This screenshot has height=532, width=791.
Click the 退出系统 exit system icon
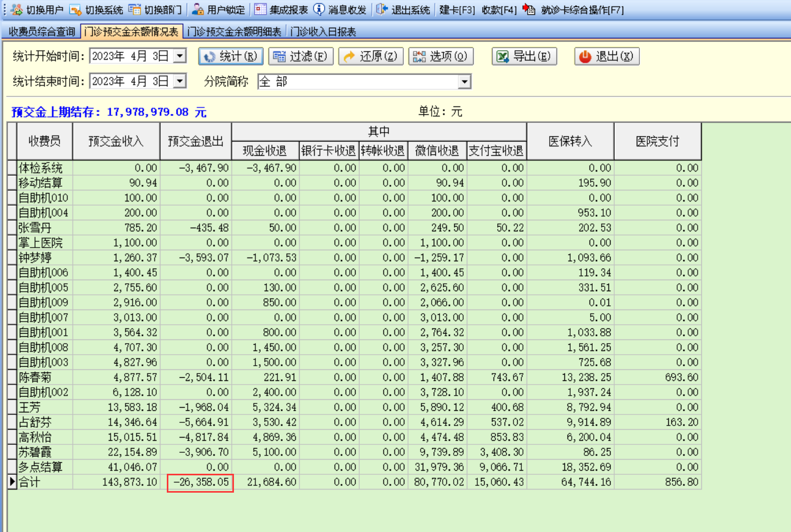382,9
